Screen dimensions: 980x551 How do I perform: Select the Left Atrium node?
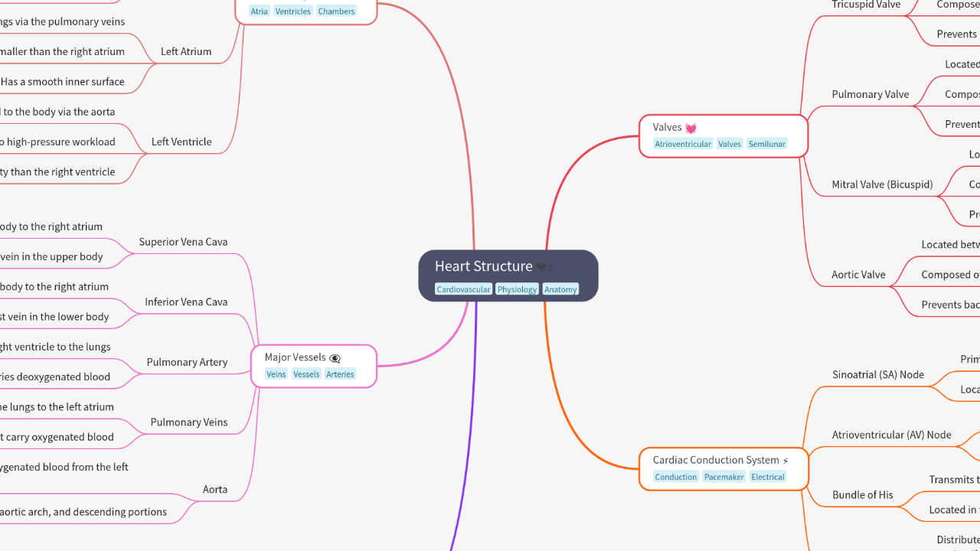click(x=186, y=51)
